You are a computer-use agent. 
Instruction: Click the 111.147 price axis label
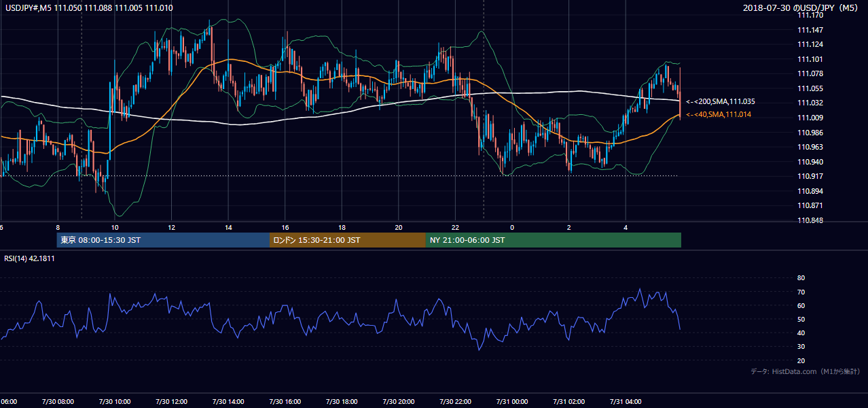[810, 30]
